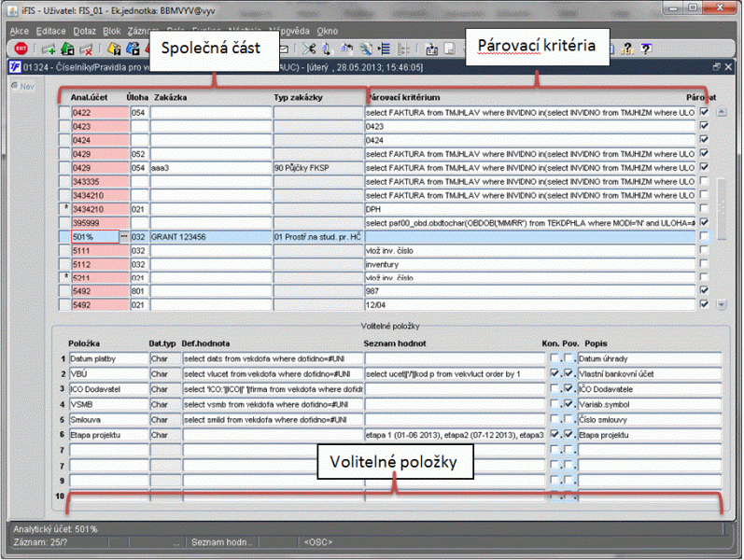Click the scissors cut icon in toolbar

tap(309, 49)
